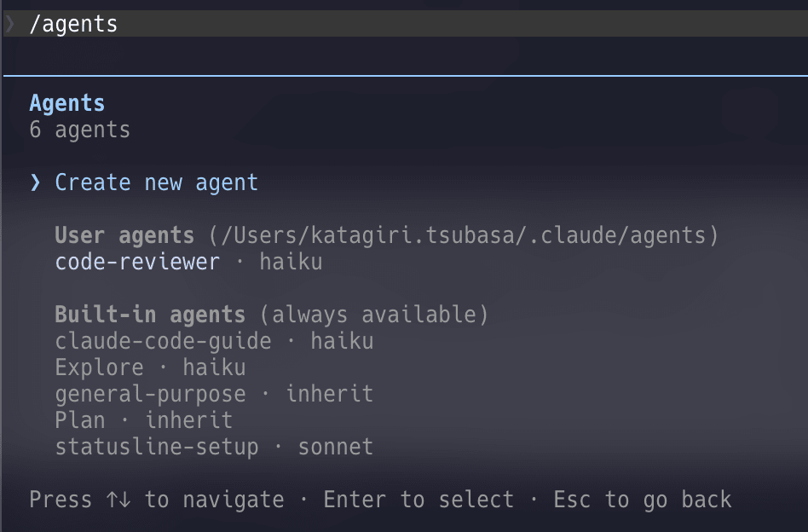The width and height of the screenshot is (808, 532).
Task: Click the selection arrow beside Create new agent
Action: tap(35, 182)
